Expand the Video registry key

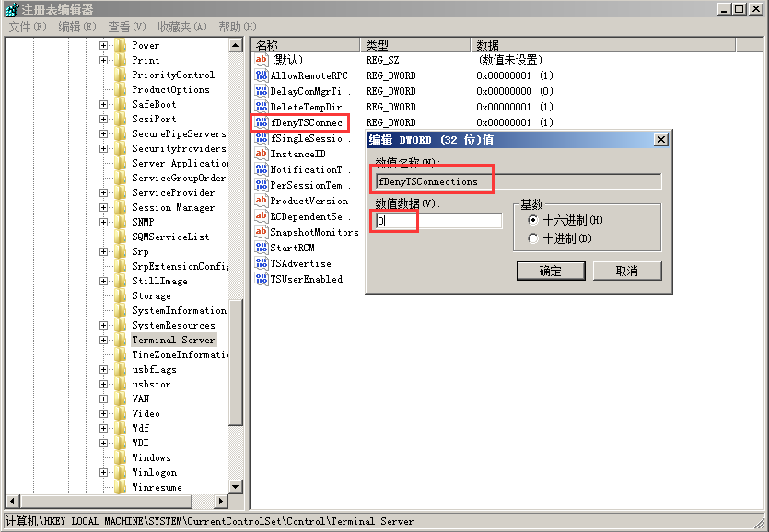click(104, 413)
